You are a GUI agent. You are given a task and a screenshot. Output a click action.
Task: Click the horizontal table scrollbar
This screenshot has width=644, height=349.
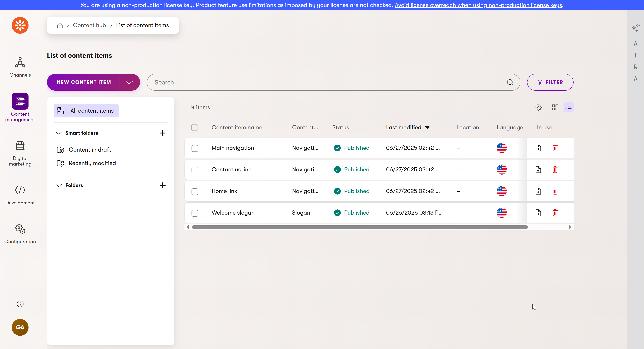[x=360, y=227]
